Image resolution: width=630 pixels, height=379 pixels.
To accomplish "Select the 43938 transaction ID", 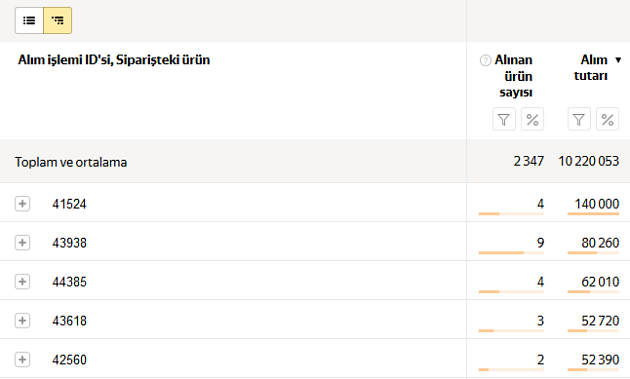I will coord(69,243).
